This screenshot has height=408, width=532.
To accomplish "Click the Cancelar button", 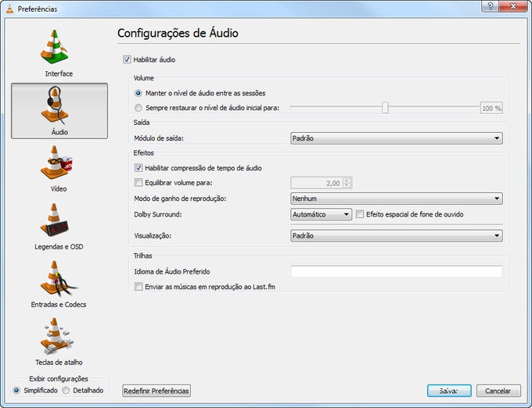I will pyautogui.click(x=498, y=391).
